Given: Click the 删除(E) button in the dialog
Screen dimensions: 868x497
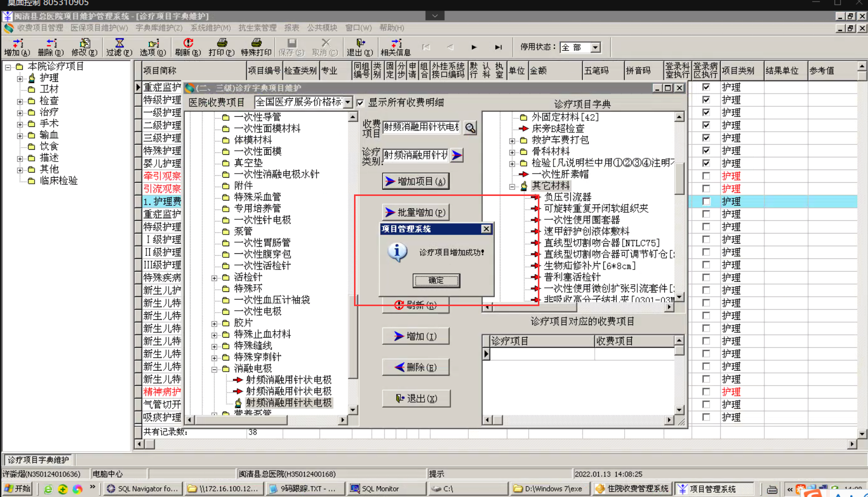Looking at the screenshot, I should [x=415, y=367].
